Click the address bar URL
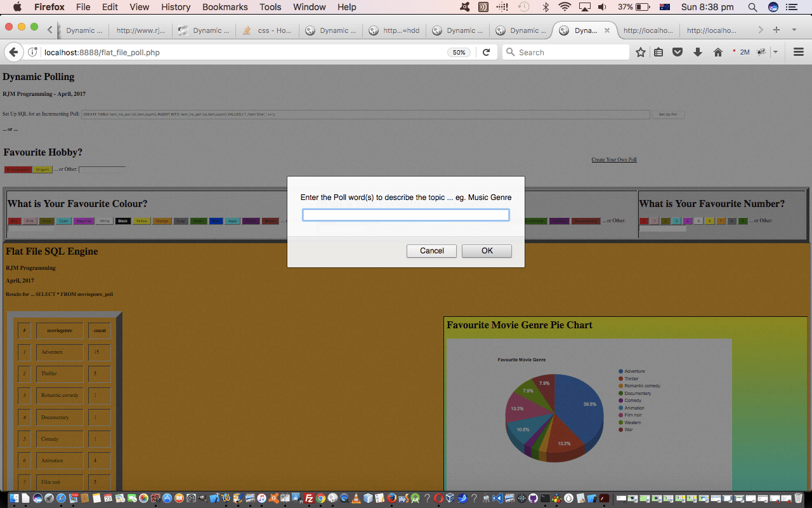Viewport: 812px width, 508px height. 101,52
